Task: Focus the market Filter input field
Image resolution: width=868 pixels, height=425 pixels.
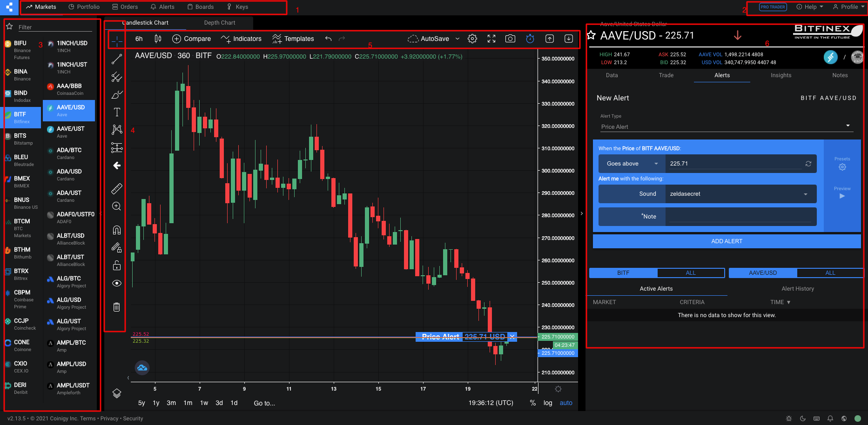Action: [55, 27]
